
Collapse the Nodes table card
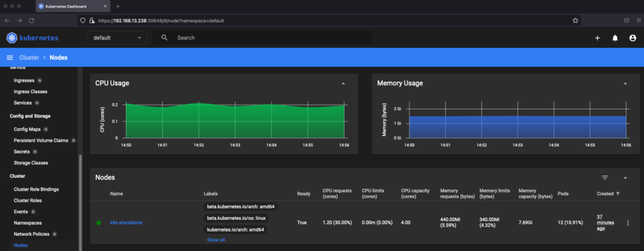tap(625, 178)
